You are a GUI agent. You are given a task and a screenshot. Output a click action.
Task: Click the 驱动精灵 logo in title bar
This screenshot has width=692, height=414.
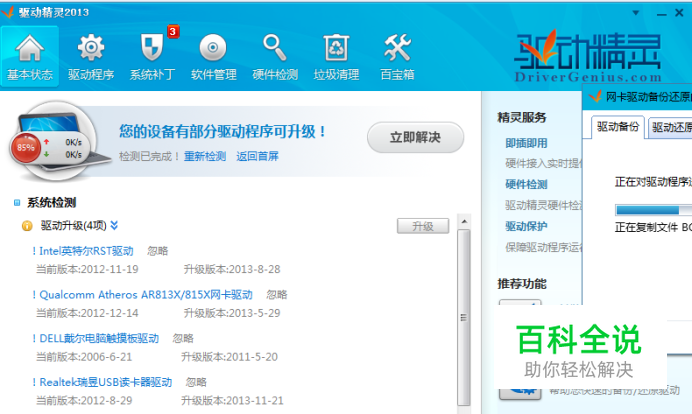tap(8, 12)
